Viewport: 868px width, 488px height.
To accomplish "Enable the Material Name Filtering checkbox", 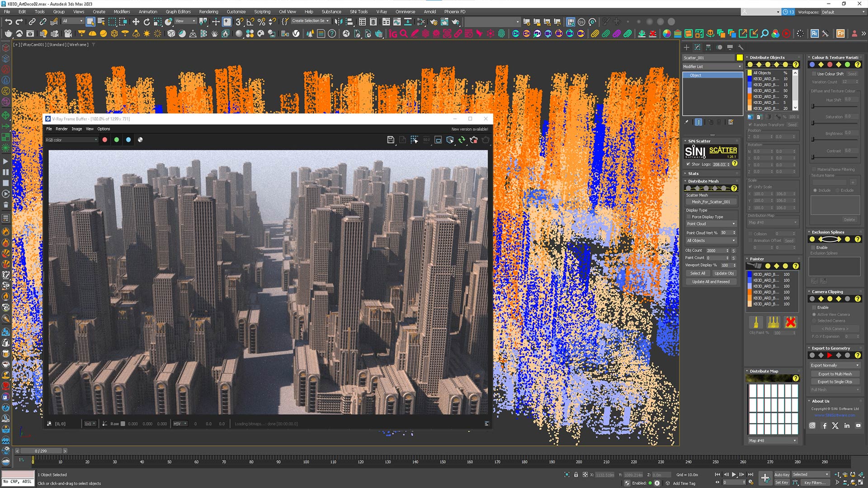I will [814, 169].
